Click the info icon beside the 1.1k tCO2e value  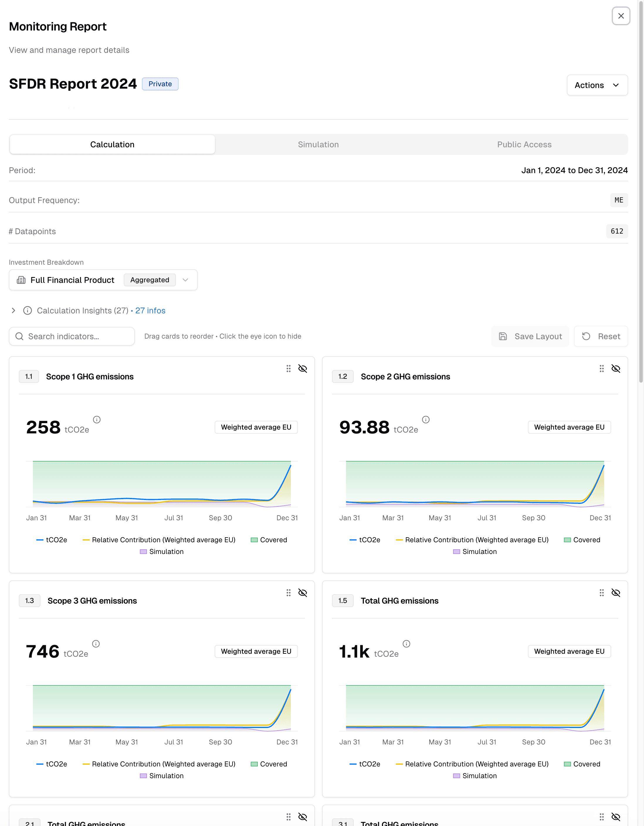coord(406,644)
